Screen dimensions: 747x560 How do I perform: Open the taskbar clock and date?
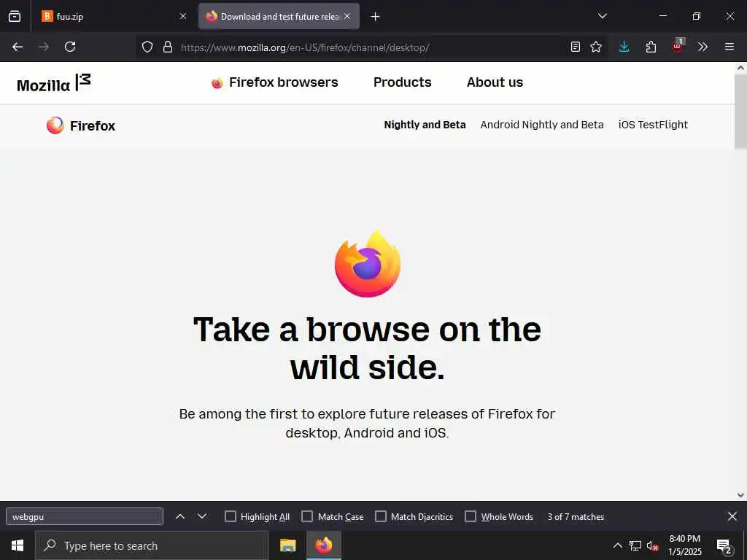pyautogui.click(x=684, y=545)
